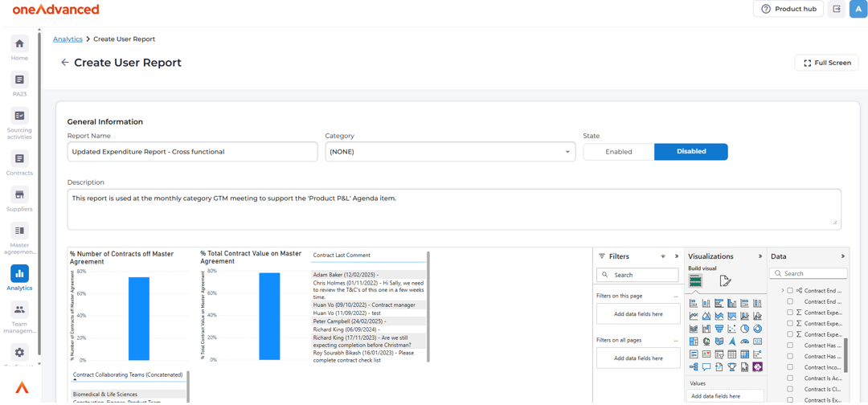The height and width of the screenshot is (405, 868).
Task: Set report state to Disabled
Action: click(690, 152)
